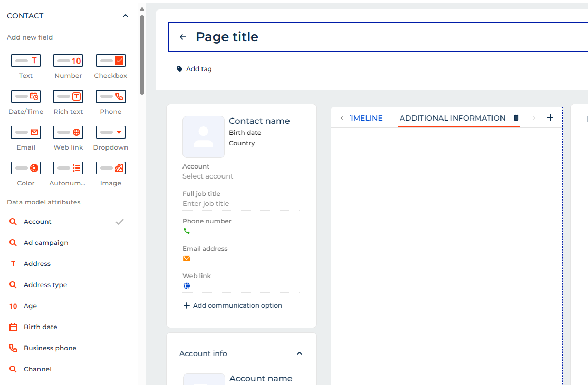Click the phone icon beside Business phone attribute

[13, 348]
